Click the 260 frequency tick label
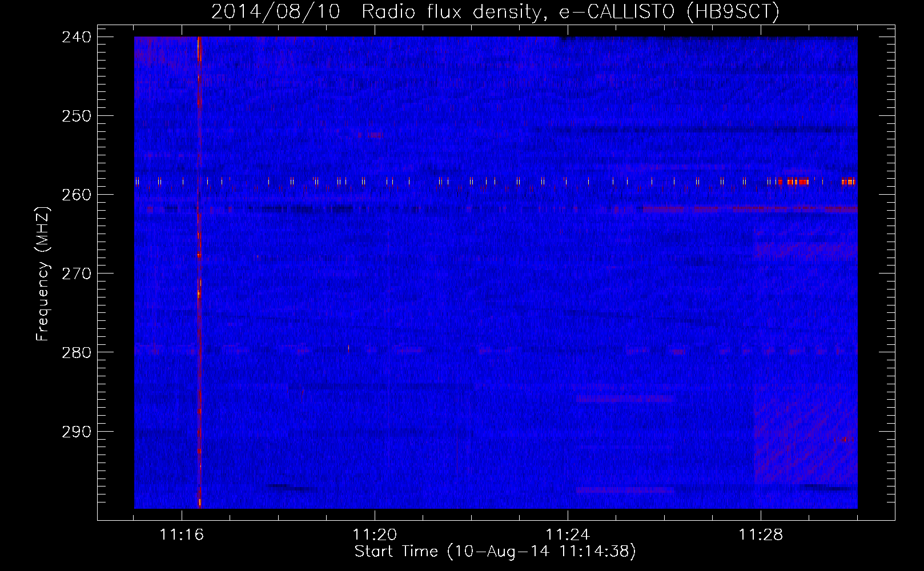924x571 pixels. 77,195
